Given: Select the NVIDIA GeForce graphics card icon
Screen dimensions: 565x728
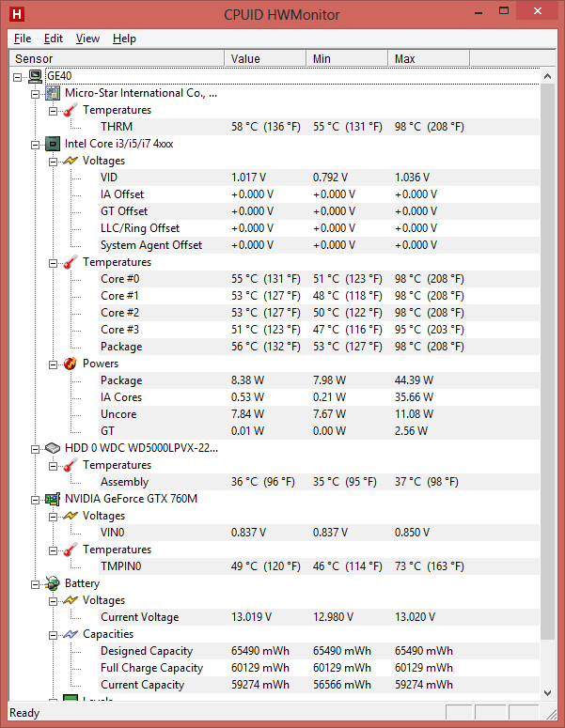Looking at the screenshot, I should [53, 499].
